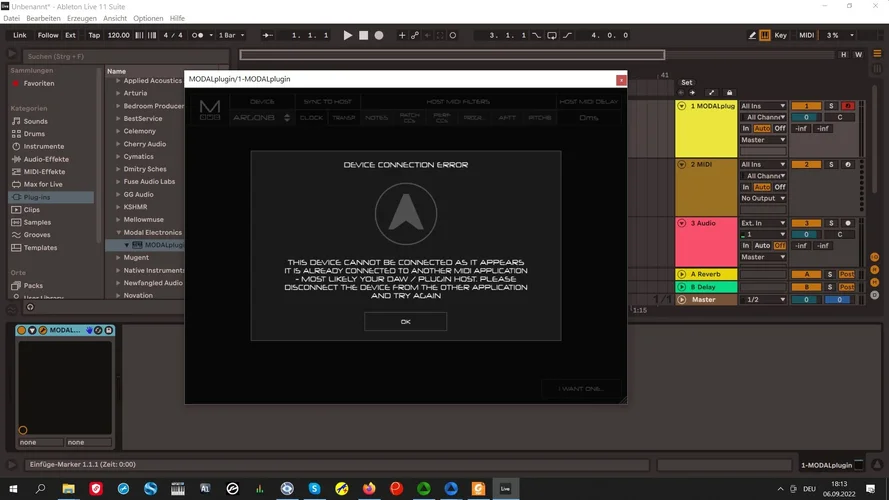Viewport: 889px width, 500px height.
Task: Open the Max for Live category
Action: coord(43,184)
